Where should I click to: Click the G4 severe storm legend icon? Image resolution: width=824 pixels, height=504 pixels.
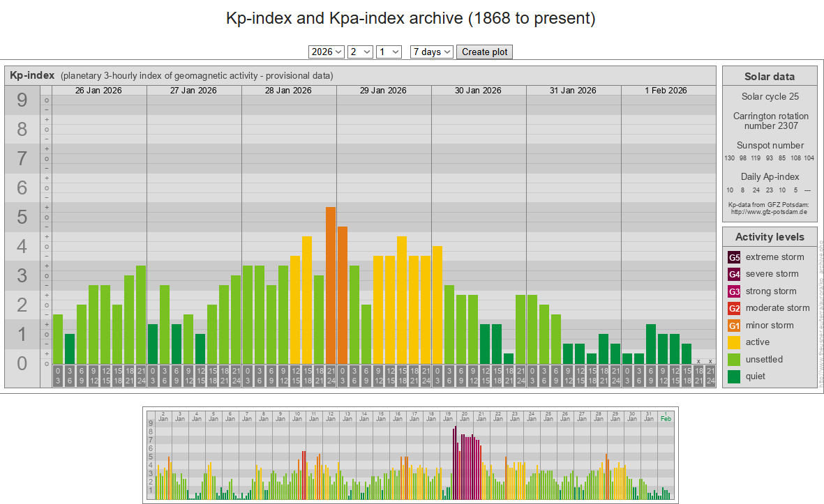pyautogui.click(x=734, y=274)
